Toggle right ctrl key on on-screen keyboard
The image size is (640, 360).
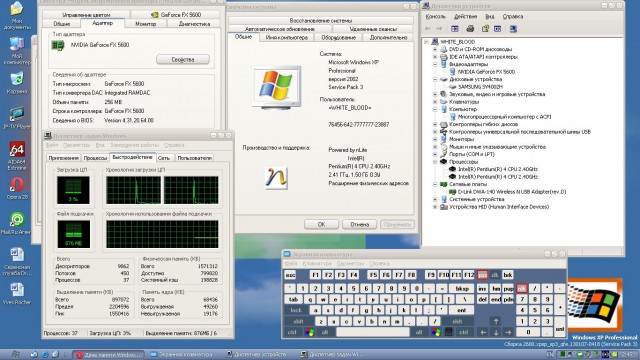coord(464,332)
